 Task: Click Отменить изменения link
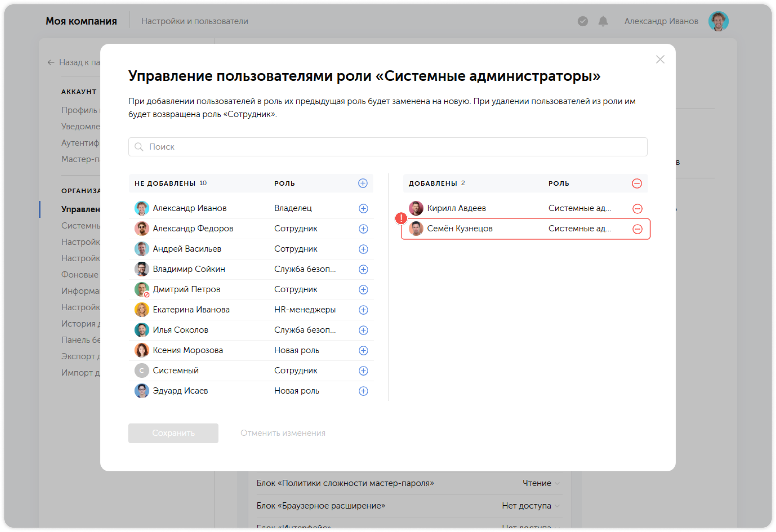pyautogui.click(x=283, y=433)
